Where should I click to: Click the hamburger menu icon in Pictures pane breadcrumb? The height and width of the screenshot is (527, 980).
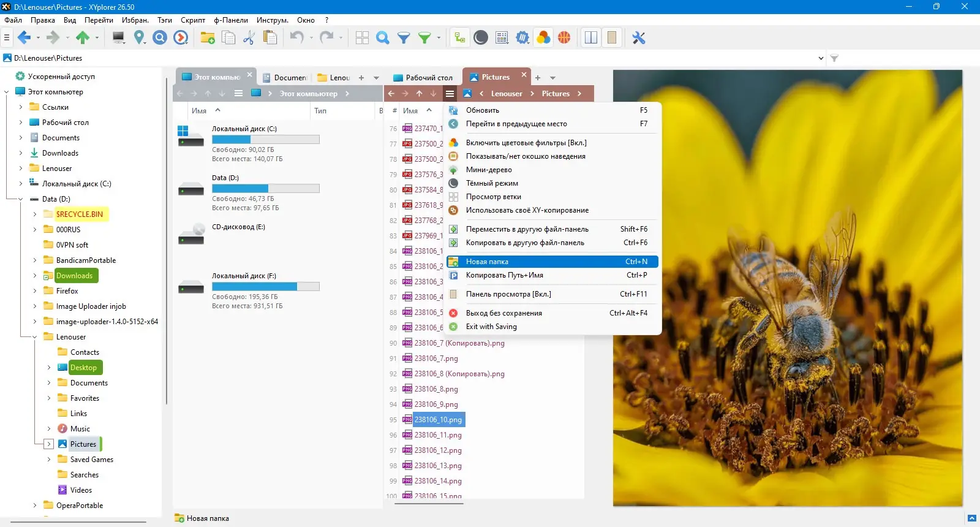coord(450,94)
